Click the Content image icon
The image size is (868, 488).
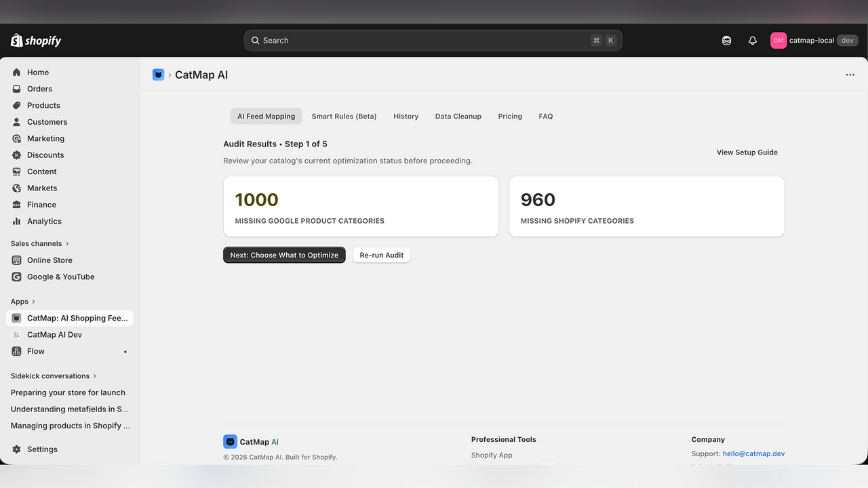17,171
